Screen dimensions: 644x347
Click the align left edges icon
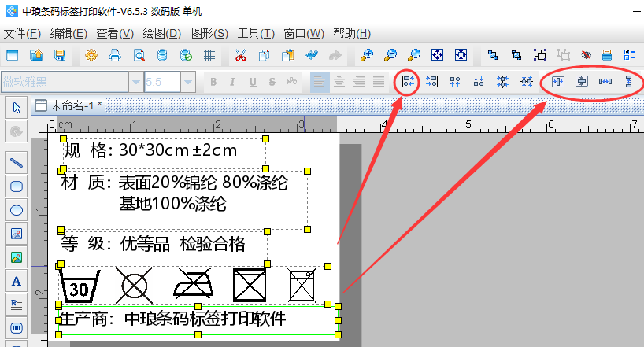pyautogui.click(x=407, y=81)
